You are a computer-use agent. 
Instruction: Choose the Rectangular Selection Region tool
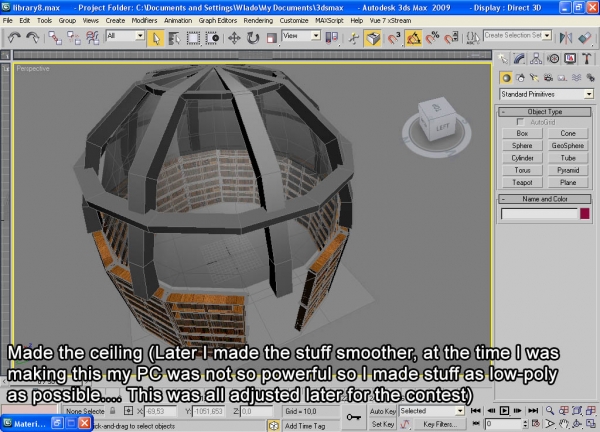pyautogui.click(x=193, y=38)
